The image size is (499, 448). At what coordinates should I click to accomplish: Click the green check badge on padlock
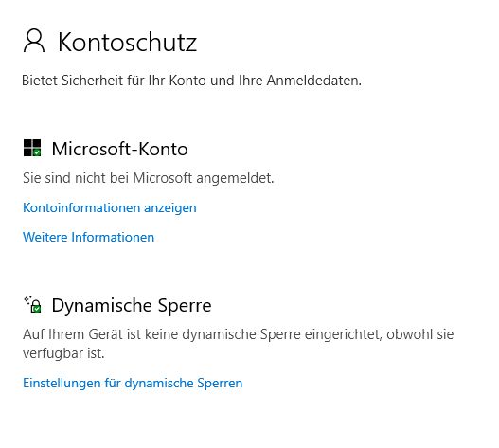pyautogui.click(x=37, y=309)
